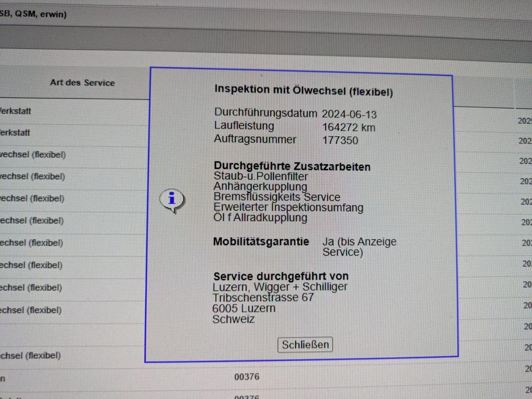Click the first 00376 cell below the dialog
Viewport: 532px width, 399px height.
pyautogui.click(x=246, y=377)
